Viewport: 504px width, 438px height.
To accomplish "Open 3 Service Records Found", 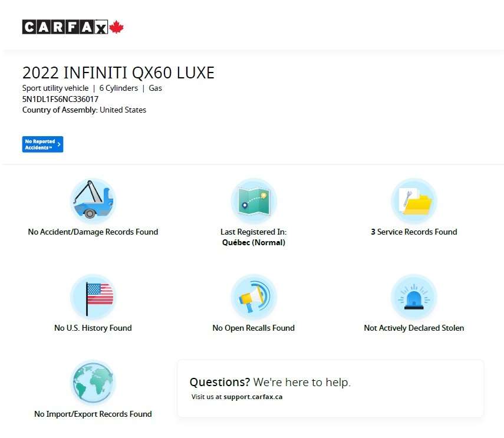I will click(x=414, y=232).
